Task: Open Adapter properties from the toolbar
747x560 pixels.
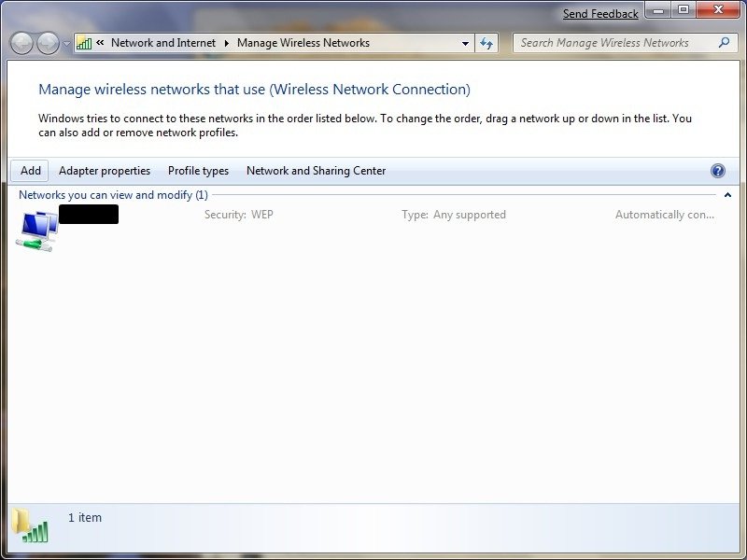Action: tap(104, 171)
